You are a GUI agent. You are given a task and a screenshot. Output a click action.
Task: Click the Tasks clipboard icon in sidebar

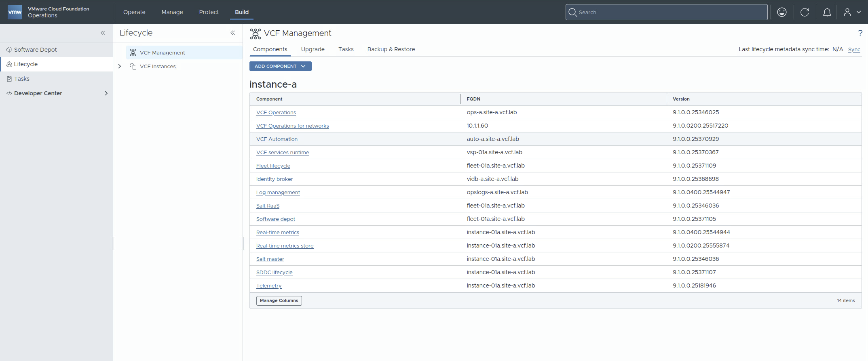9,79
